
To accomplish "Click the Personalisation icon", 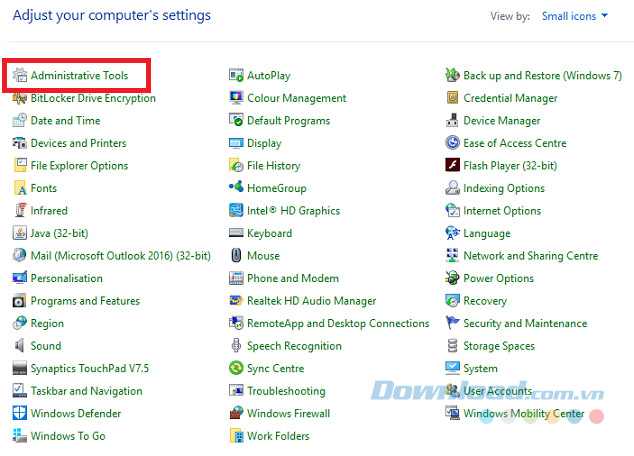I will coord(19,278).
